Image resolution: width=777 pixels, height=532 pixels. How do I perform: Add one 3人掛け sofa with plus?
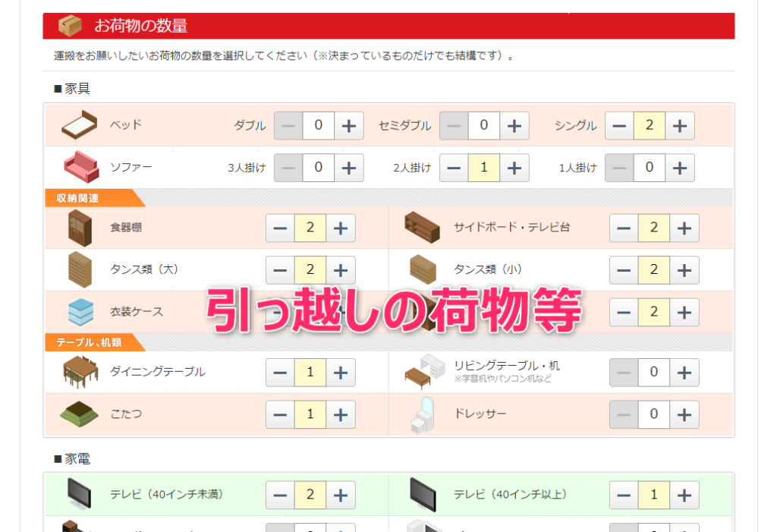pos(349,168)
